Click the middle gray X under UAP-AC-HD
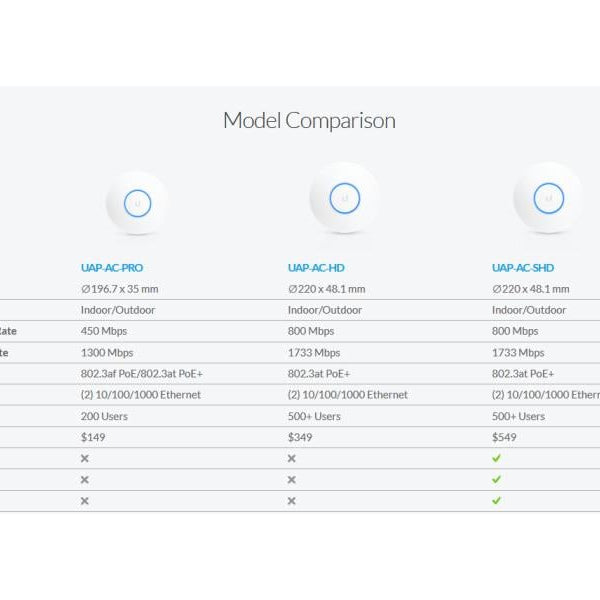The image size is (600, 600). pos(292,479)
